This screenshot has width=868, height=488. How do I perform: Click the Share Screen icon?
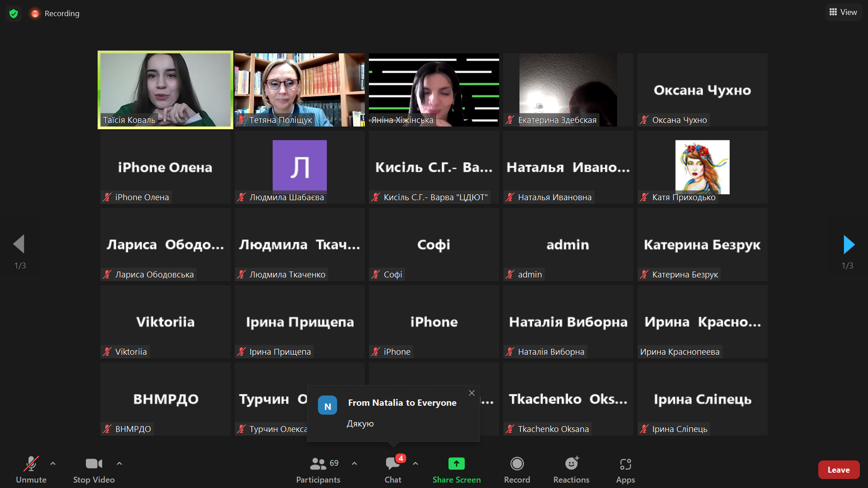456,464
